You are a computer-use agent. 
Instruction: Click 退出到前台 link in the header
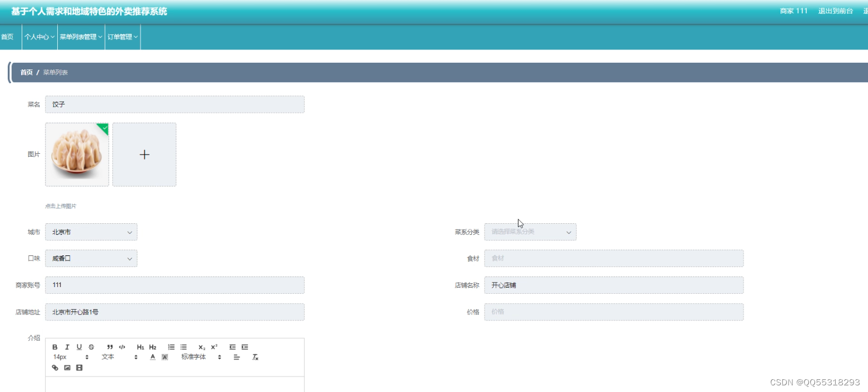(x=835, y=11)
